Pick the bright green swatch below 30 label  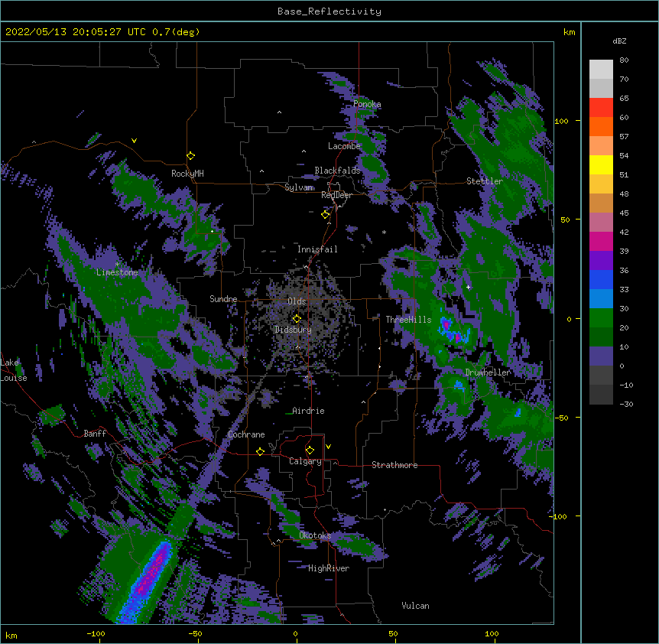pos(601,318)
